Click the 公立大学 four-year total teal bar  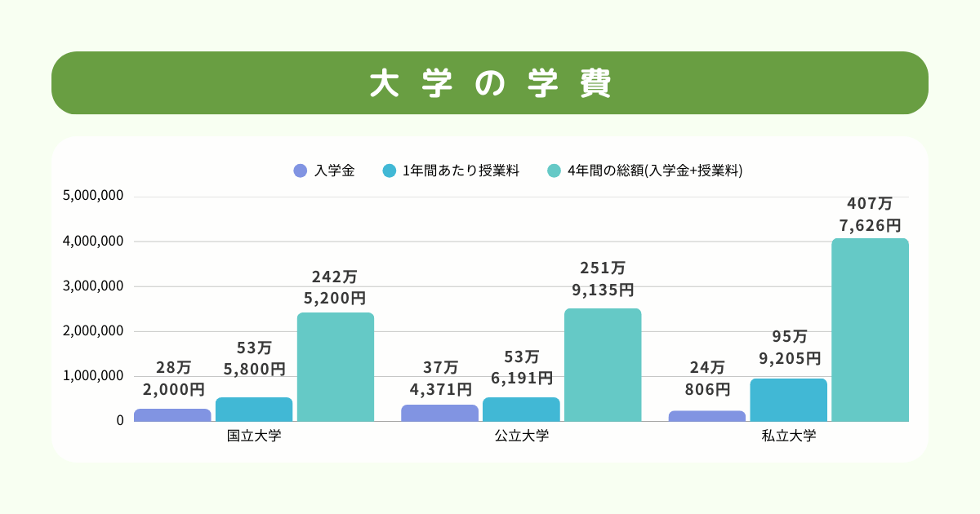(x=603, y=365)
